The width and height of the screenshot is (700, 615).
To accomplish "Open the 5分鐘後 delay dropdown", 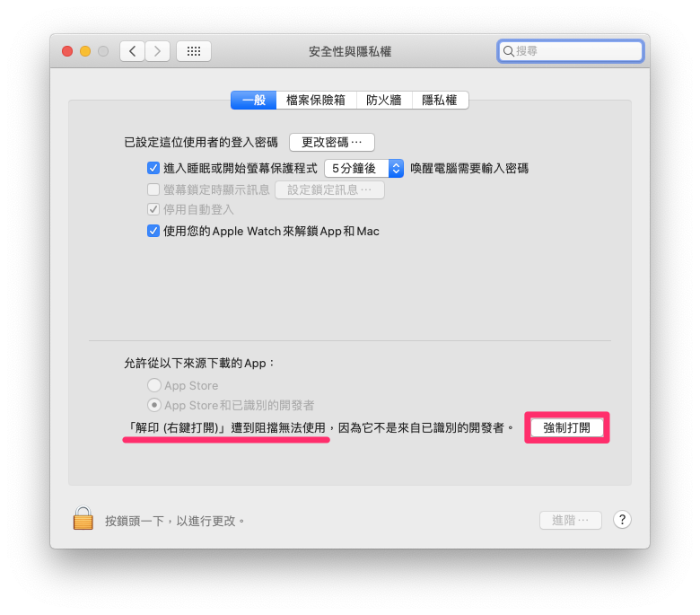I will tap(363, 169).
